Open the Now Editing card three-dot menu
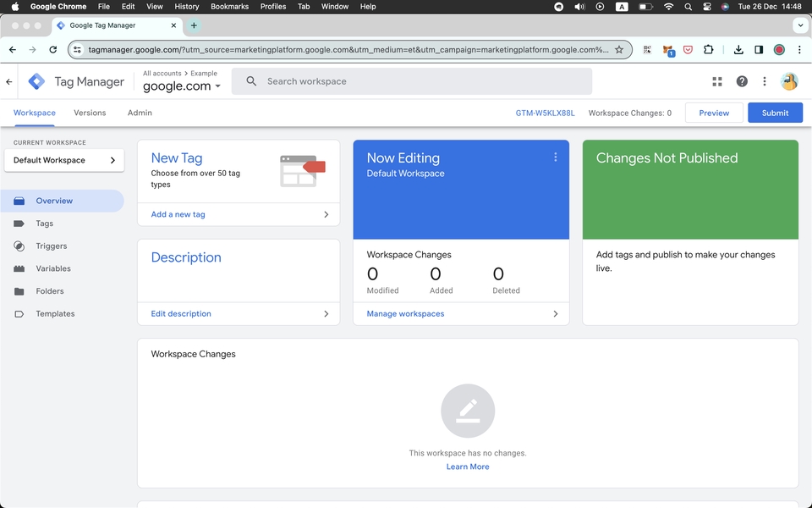Image resolution: width=812 pixels, height=508 pixels. pyautogui.click(x=555, y=157)
